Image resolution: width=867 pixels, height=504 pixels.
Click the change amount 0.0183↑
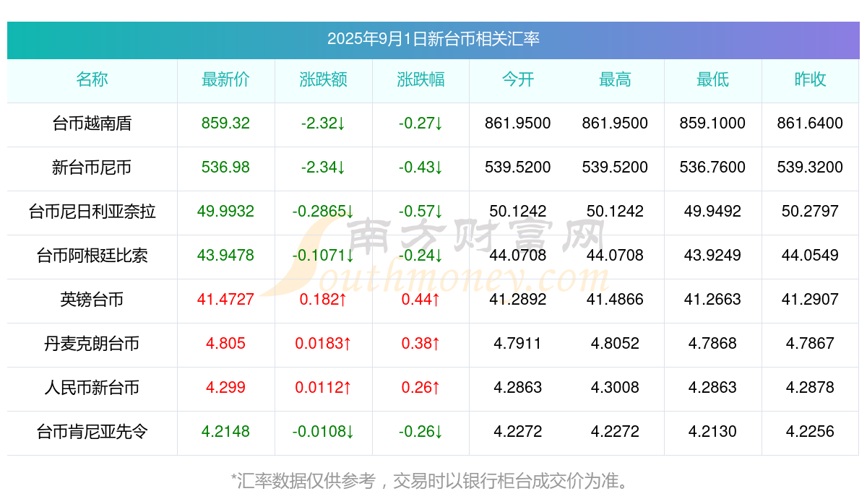[323, 344]
